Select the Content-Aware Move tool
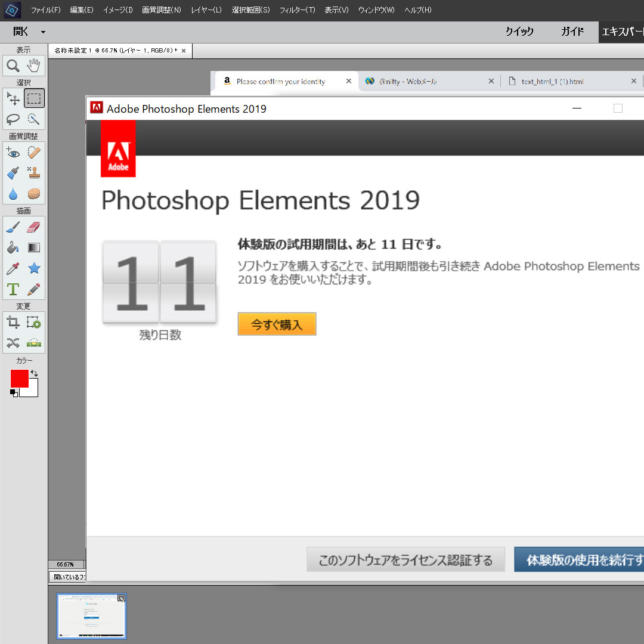Image resolution: width=644 pixels, height=644 pixels. click(x=13, y=342)
